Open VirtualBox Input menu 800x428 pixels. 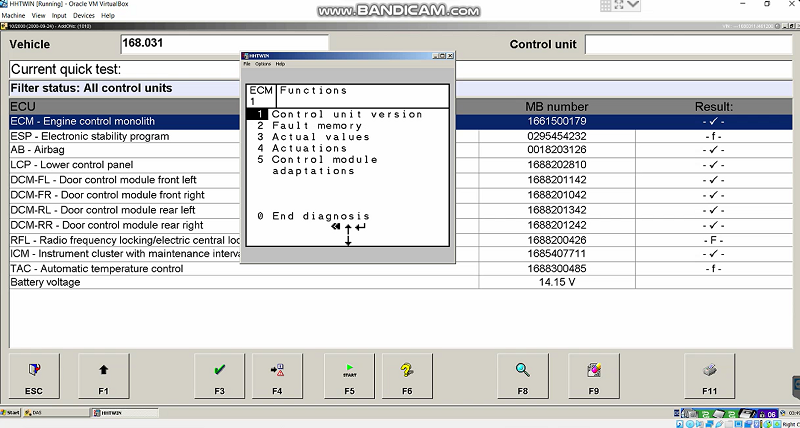(59, 16)
